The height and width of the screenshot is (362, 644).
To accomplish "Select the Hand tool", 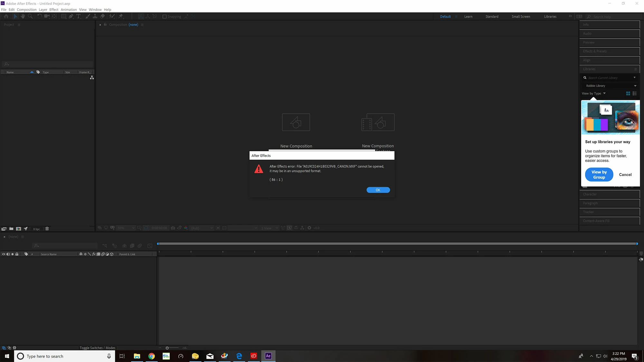I will click(x=23, y=16).
